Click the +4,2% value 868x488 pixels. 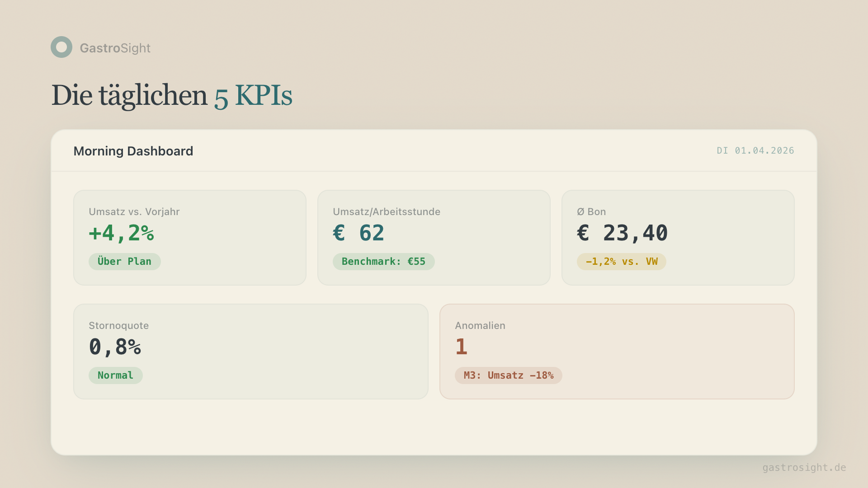pos(122,233)
